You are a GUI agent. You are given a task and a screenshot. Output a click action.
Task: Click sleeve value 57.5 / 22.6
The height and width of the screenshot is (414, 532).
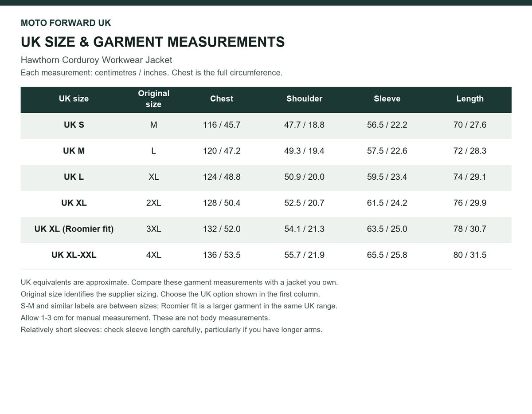coord(387,151)
